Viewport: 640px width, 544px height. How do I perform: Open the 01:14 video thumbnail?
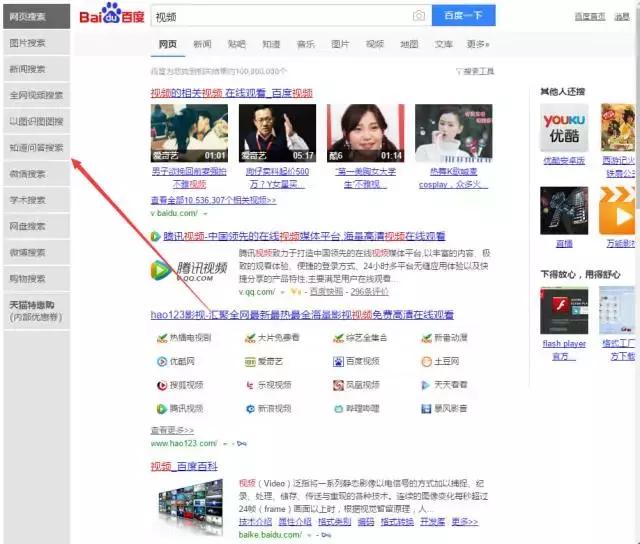[x=366, y=133]
